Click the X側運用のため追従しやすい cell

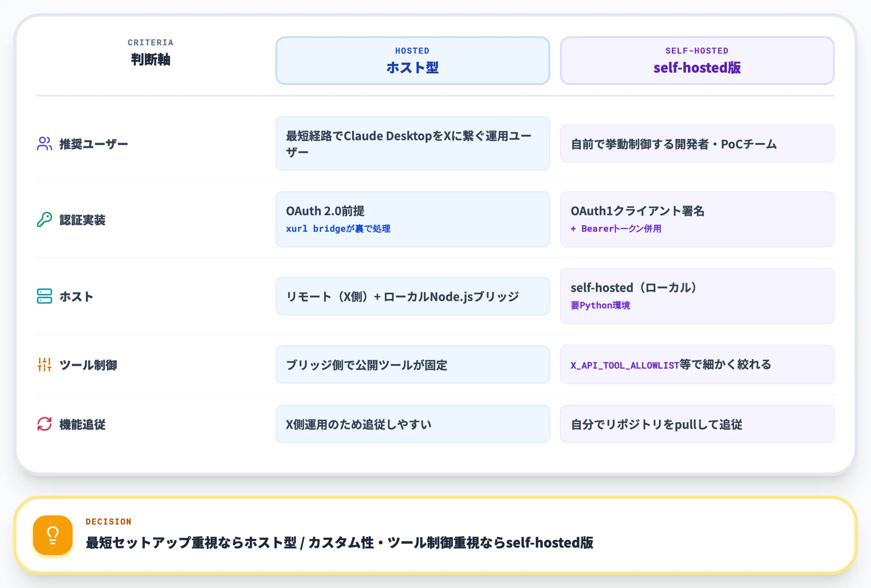413,424
